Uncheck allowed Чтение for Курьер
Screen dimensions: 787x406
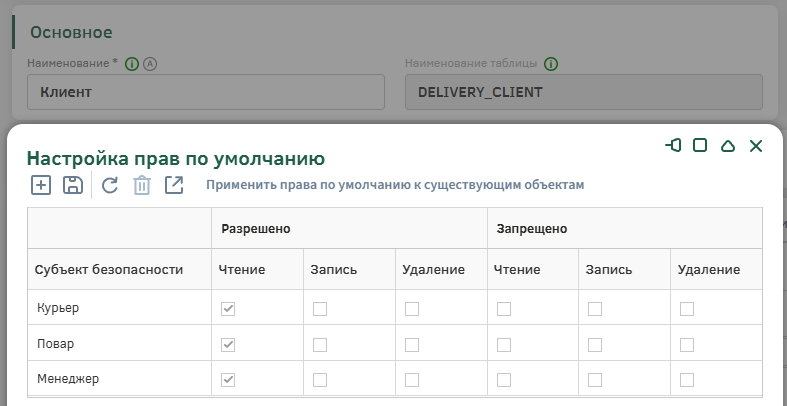(228, 309)
